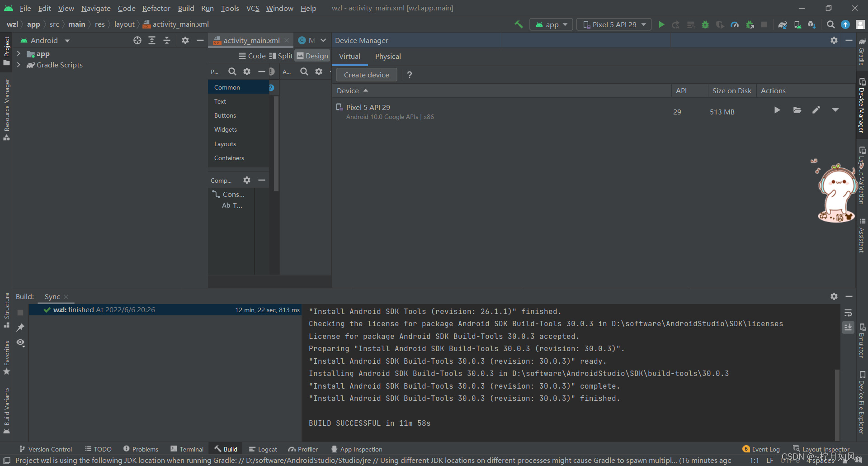Launch Pixel 5 API 29 emulator
Screen dimensions: 868x466
[777, 110]
